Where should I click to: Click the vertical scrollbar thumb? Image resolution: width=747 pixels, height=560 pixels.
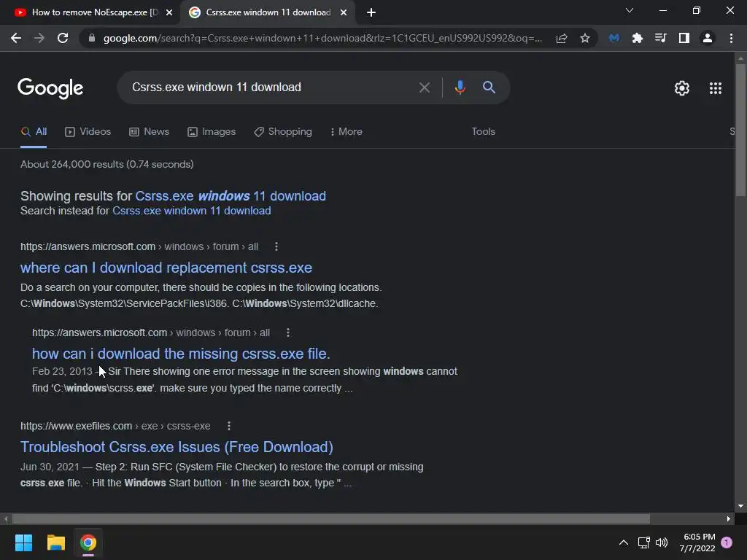click(x=740, y=130)
